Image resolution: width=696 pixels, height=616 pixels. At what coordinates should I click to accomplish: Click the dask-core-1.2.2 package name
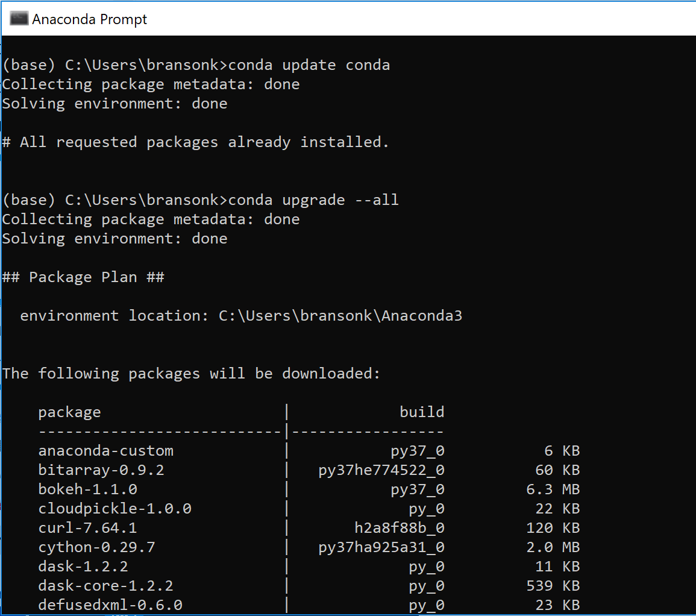click(x=105, y=586)
